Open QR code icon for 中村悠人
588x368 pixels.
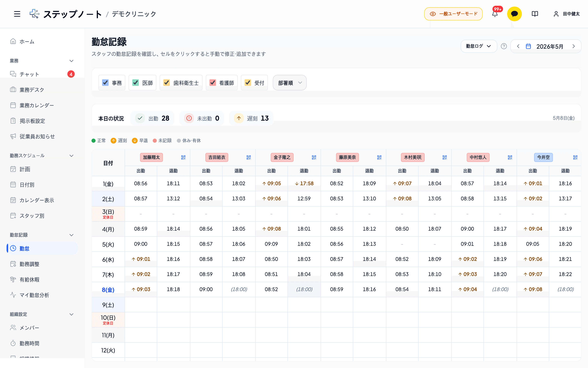point(510,157)
